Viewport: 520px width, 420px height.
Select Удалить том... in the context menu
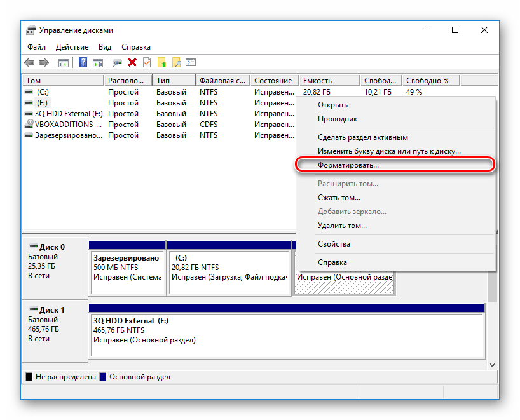pyautogui.click(x=342, y=226)
